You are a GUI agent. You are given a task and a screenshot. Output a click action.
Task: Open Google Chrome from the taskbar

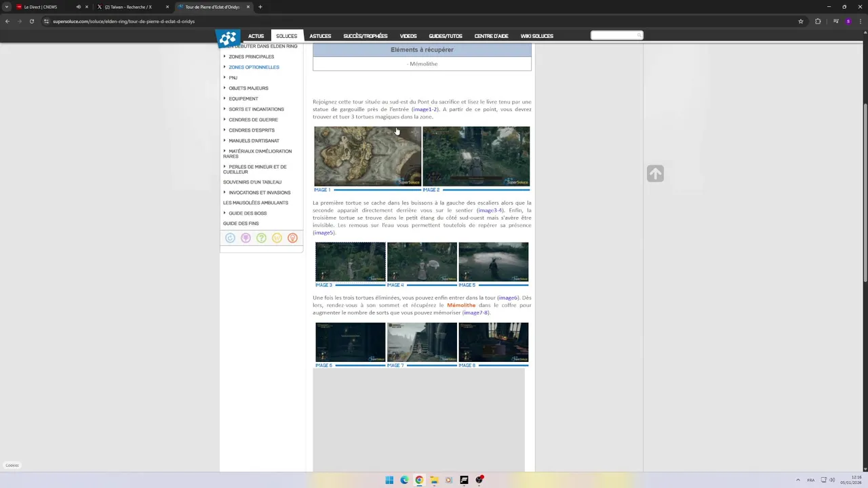click(419, 480)
